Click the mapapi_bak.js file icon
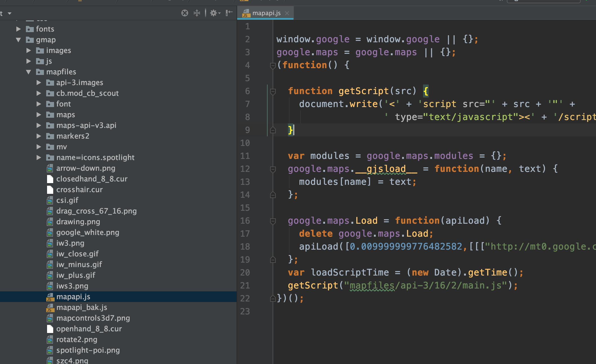The height and width of the screenshot is (364, 596). tap(50, 307)
